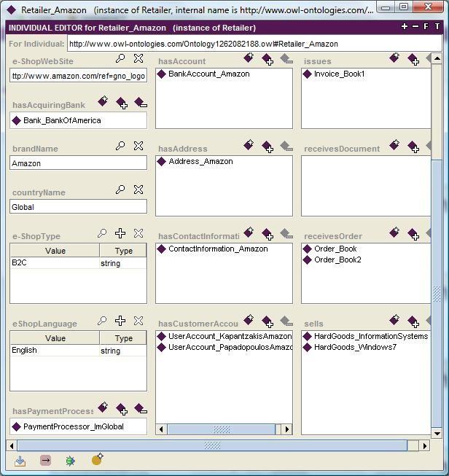The height and width of the screenshot is (476, 449).
Task: Click the English value cell in eShopLanguage
Action: 55,351
